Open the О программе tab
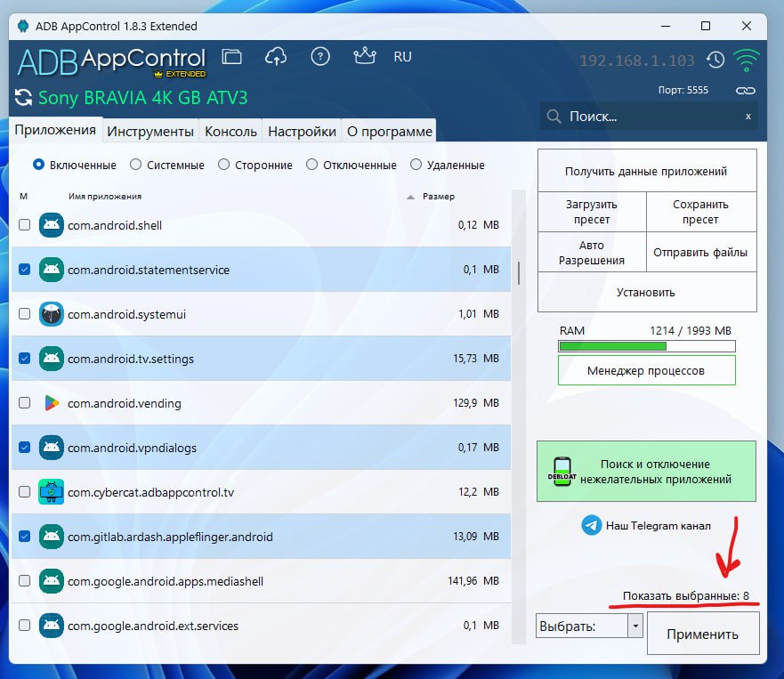 point(390,131)
